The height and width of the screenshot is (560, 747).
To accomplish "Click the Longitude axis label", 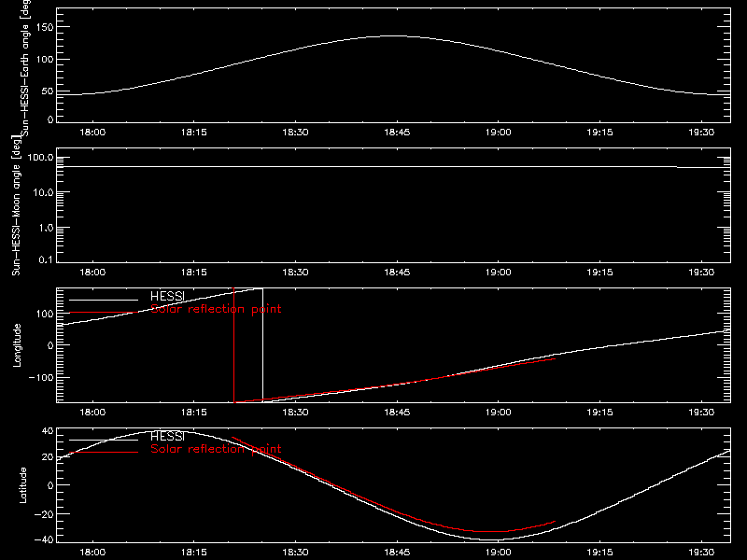I will pos(17,345).
